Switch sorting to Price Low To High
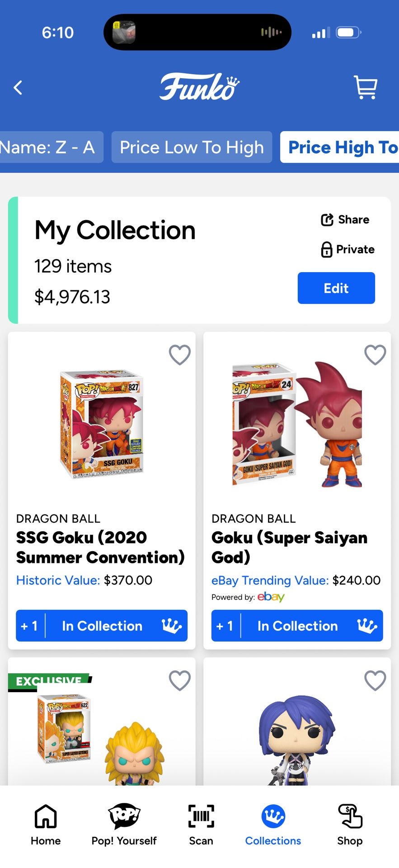The image size is (399, 868). click(192, 147)
